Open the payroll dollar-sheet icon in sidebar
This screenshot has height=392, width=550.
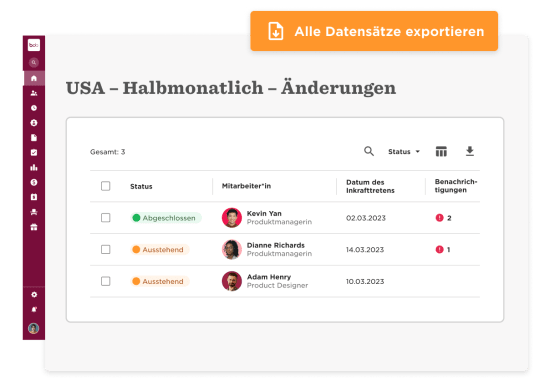34,197
